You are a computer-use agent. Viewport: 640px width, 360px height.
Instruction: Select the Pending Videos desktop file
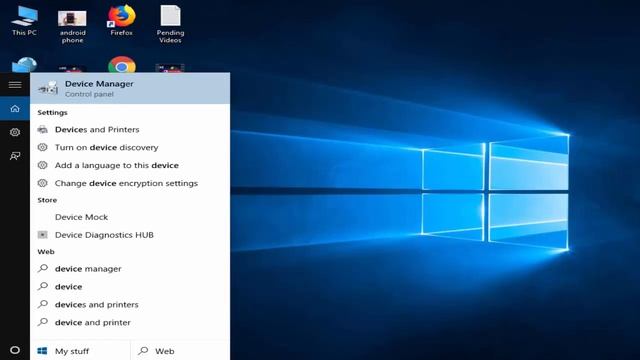click(x=170, y=24)
